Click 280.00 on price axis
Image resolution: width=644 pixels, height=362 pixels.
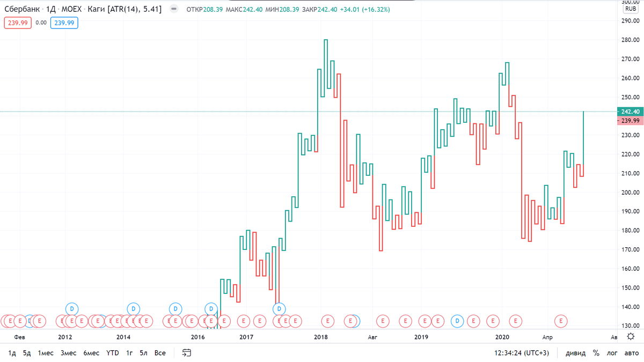tap(630, 40)
